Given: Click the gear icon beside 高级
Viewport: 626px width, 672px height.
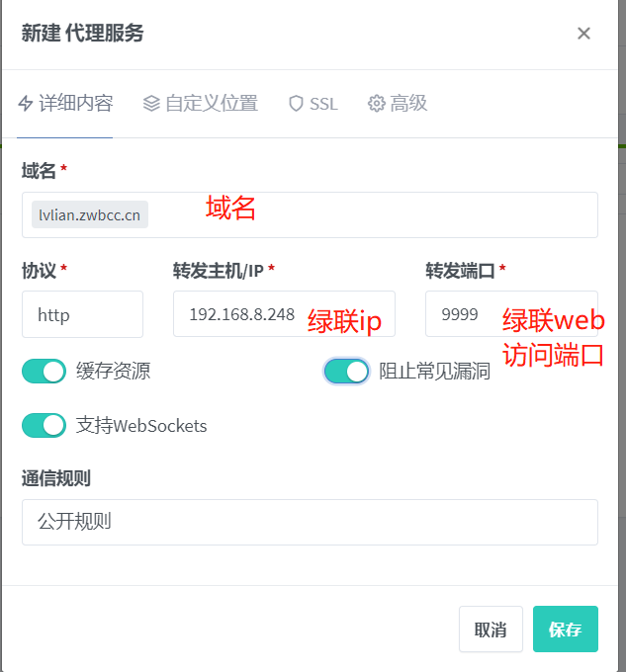Looking at the screenshot, I should click(x=377, y=104).
